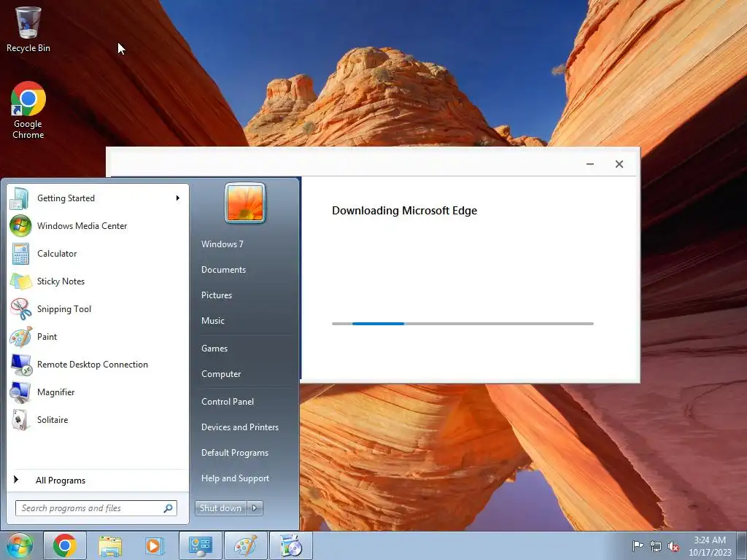Open the Recycle Bin desktop icon

[28, 28]
